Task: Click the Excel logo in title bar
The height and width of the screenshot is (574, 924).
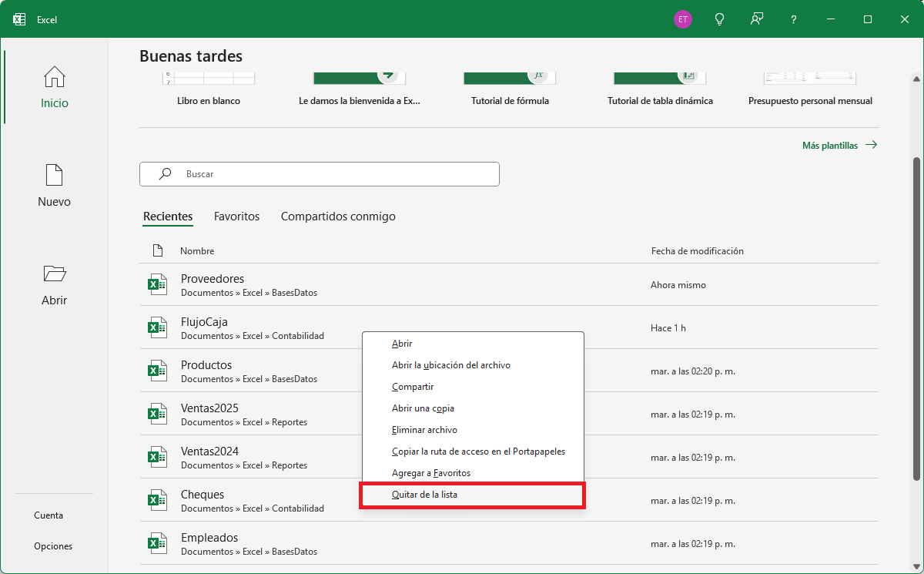Action: [x=20, y=19]
